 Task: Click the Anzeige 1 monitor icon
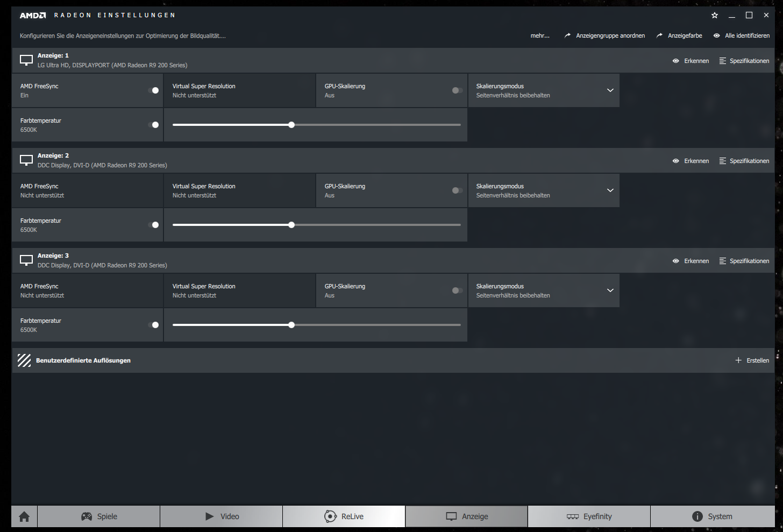[26, 60]
